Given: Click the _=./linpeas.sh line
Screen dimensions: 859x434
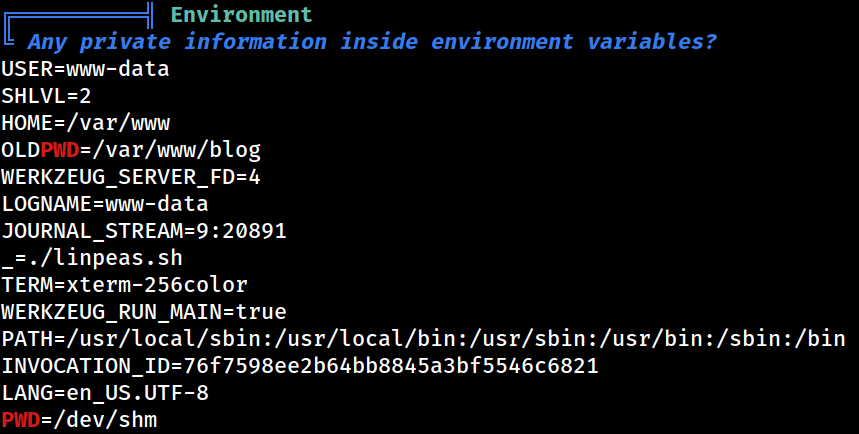Looking at the screenshot, I should click(x=92, y=258).
